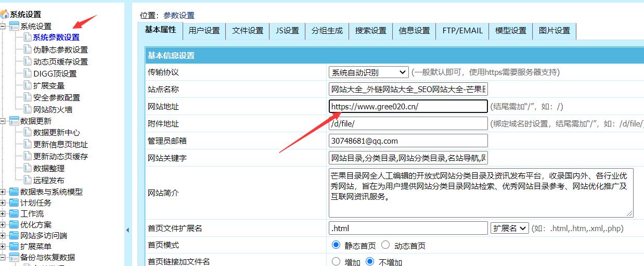Screen dimensions: 644x266
Task: Click the folder icon beside 计划任务
Action: pos(14,203)
